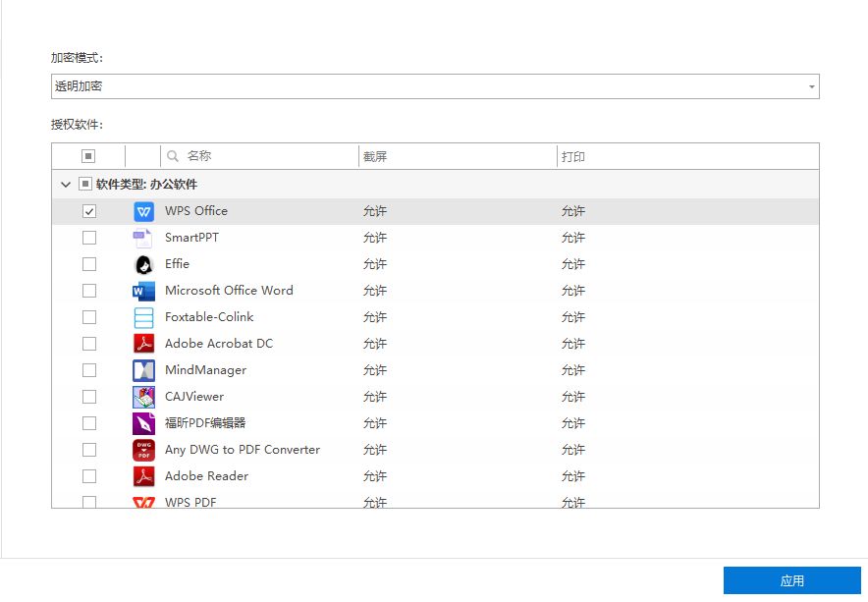The height and width of the screenshot is (602, 868).
Task: Click the Foxtable-Colink icon
Action: point(144,317)
